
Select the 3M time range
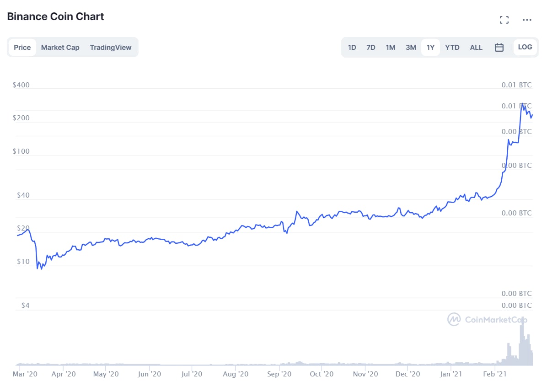tap(411, 48)
